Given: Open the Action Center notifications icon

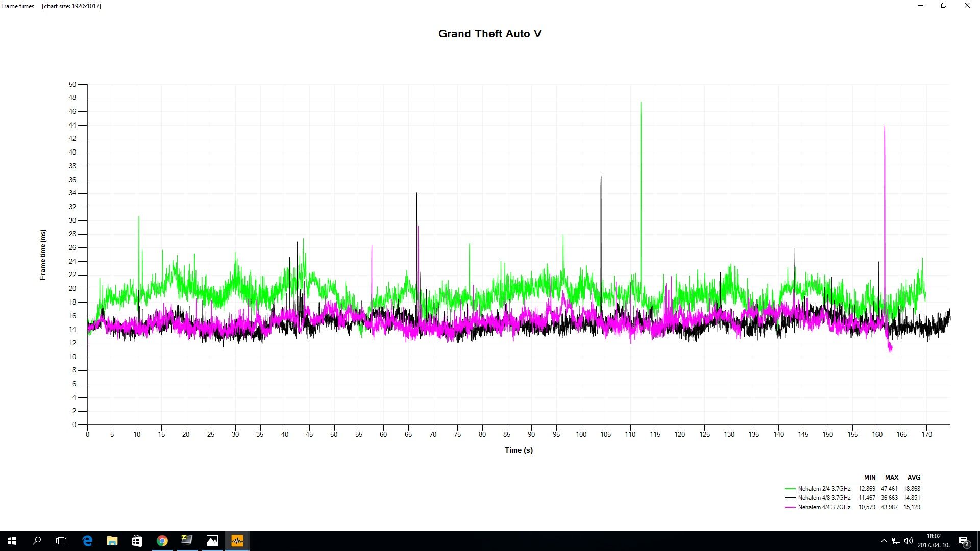Looking at the screenshot, I should pyautogui.click(x=964, y=541).
